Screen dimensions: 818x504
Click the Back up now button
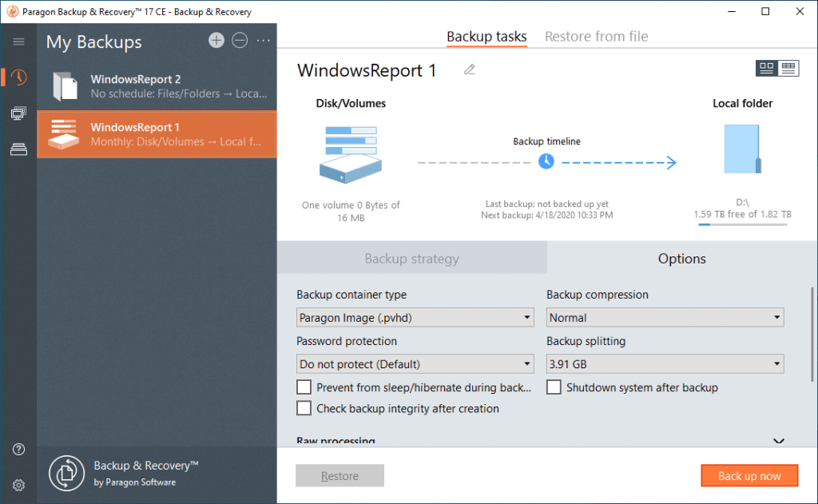(x=749, y=476)
